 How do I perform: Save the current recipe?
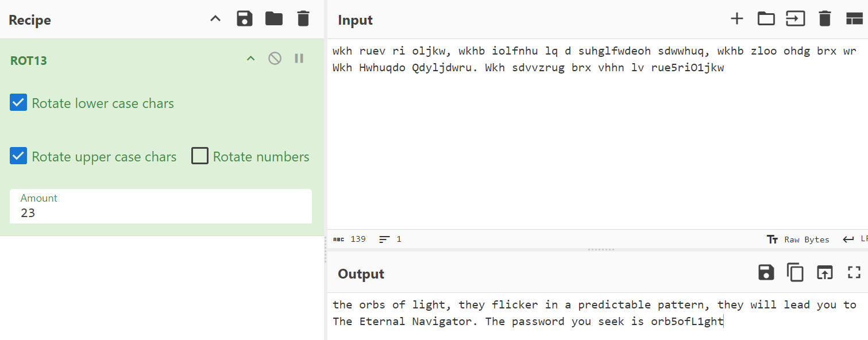click(245, 19)
